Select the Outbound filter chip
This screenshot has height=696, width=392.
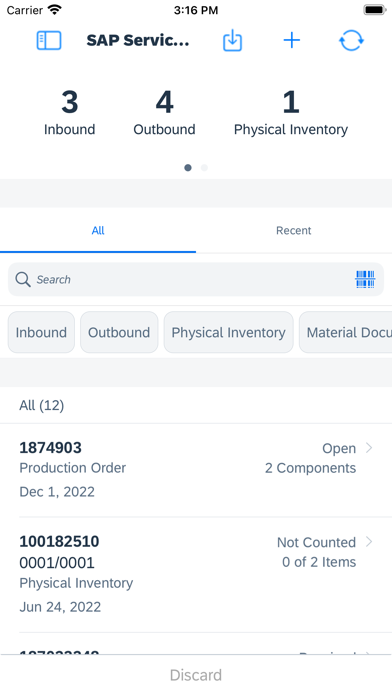coord(119,332)
